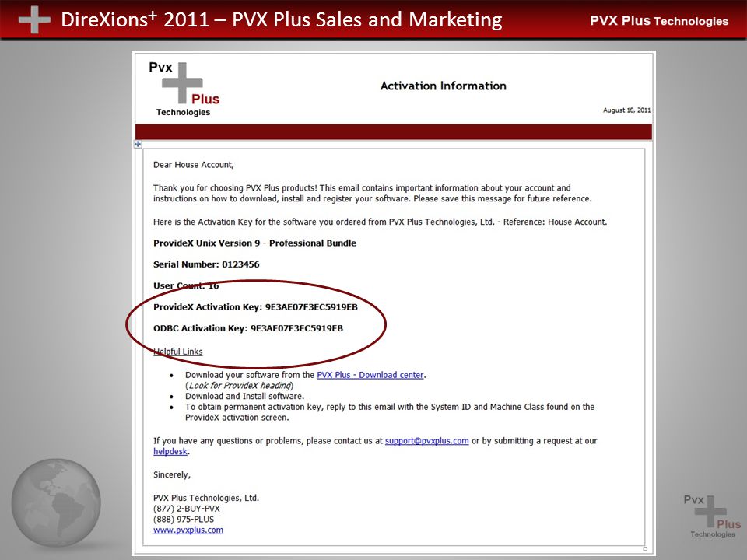The image size is (747, 560).
Task: Click the faded Pvx Plus logo in the slide corner
Action: [712, 516]
